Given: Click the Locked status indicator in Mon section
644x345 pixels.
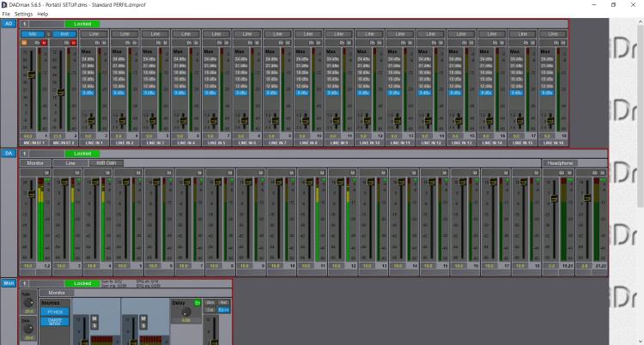Looking at the screenshot, I should coord(82,282).
